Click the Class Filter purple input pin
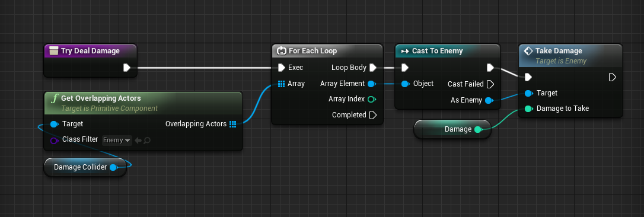This screenshot has height=217, width=644. pyautogui.click(x=54, y=140)
